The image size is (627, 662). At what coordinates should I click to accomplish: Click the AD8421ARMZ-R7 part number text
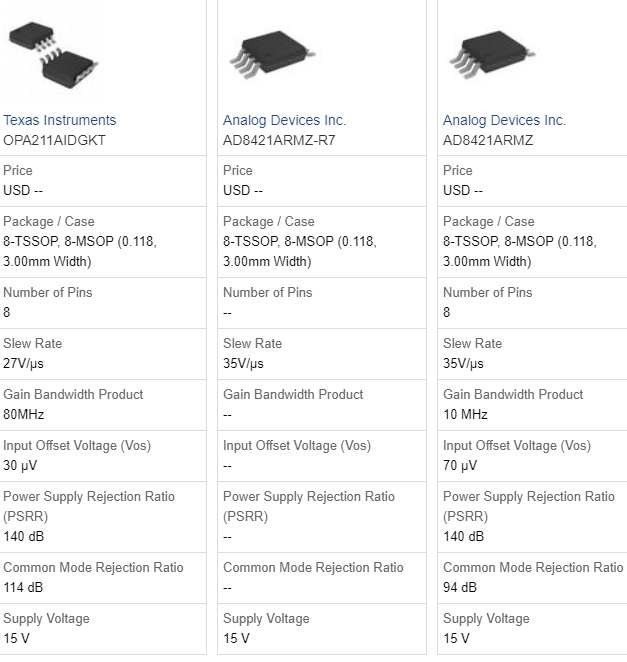pyautogui.click(x=279, y=140)
